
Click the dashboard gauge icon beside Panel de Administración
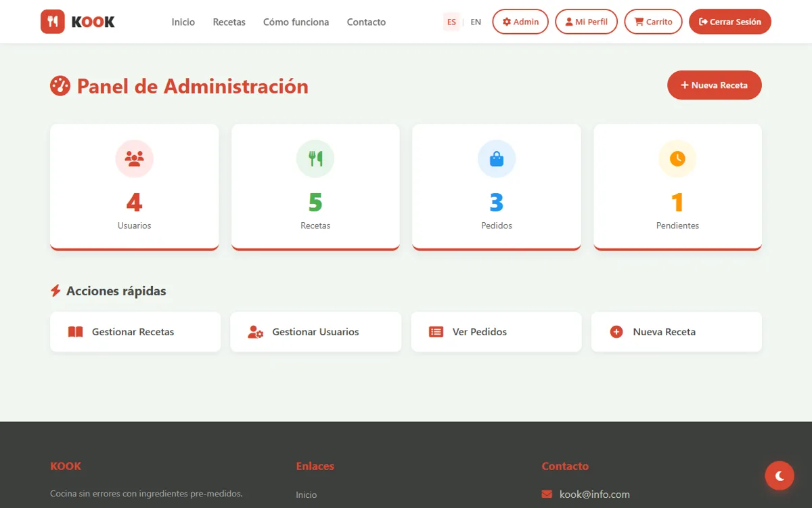click(x=60, y=86)
